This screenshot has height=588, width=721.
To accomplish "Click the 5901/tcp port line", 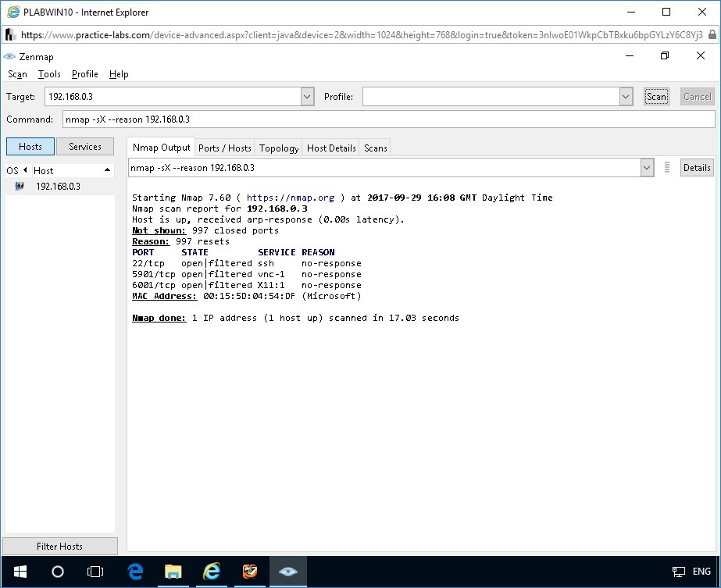I will 247,274.
